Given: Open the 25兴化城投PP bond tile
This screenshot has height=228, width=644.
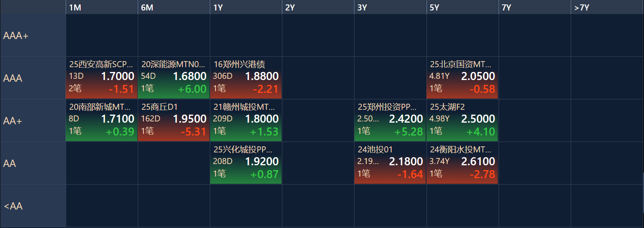Looking at the screenshot, I should pos(246,163).
